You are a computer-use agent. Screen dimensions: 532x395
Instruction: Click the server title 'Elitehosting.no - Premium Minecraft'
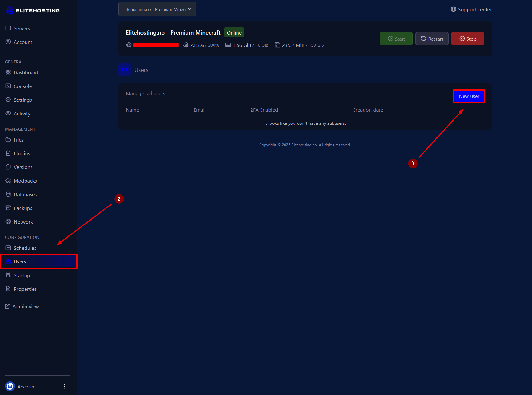(173, 32)
